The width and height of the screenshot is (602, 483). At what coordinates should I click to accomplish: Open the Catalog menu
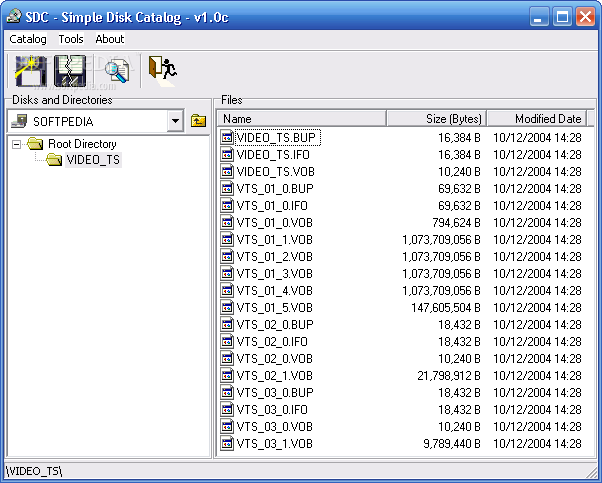pyautogui.click(x=28, y=39)
